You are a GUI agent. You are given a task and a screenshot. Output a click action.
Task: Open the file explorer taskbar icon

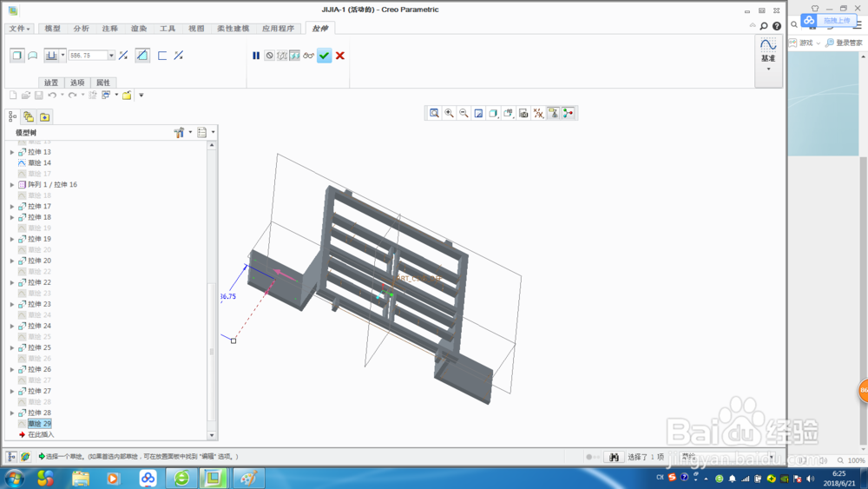pos(80,479)
